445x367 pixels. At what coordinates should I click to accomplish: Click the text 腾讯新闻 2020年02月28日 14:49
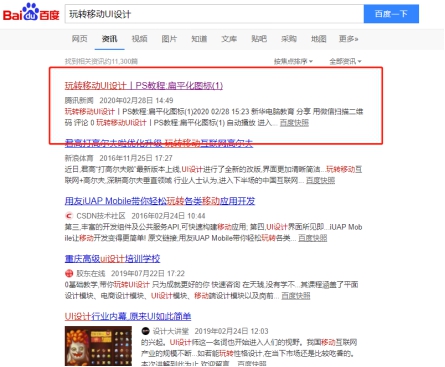click(x=119, y=100)
